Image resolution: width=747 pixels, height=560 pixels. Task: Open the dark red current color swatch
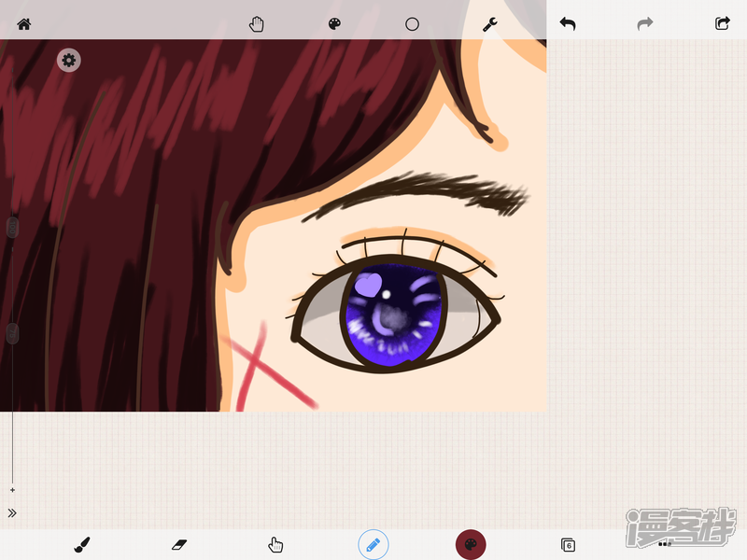pos(471,544)
